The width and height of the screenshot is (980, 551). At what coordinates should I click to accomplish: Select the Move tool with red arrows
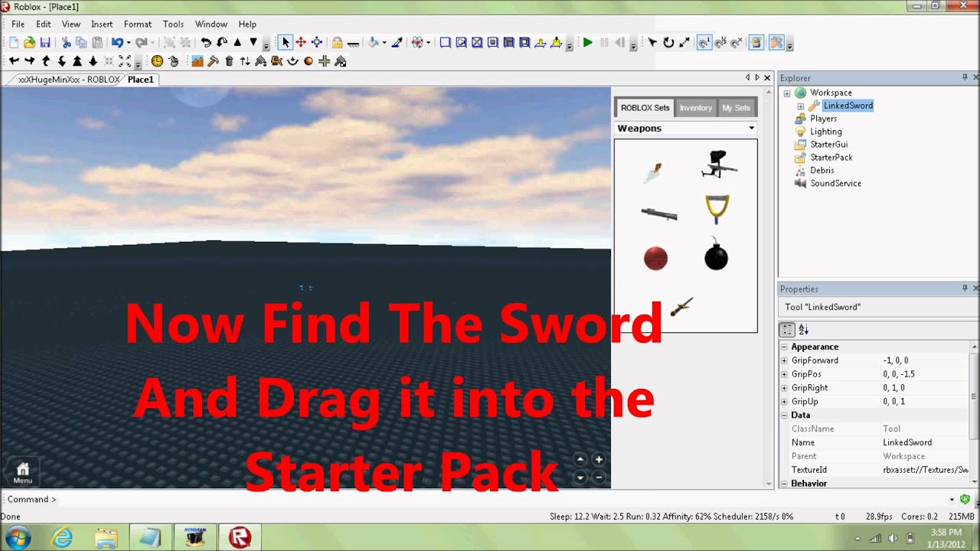[301, 43]
